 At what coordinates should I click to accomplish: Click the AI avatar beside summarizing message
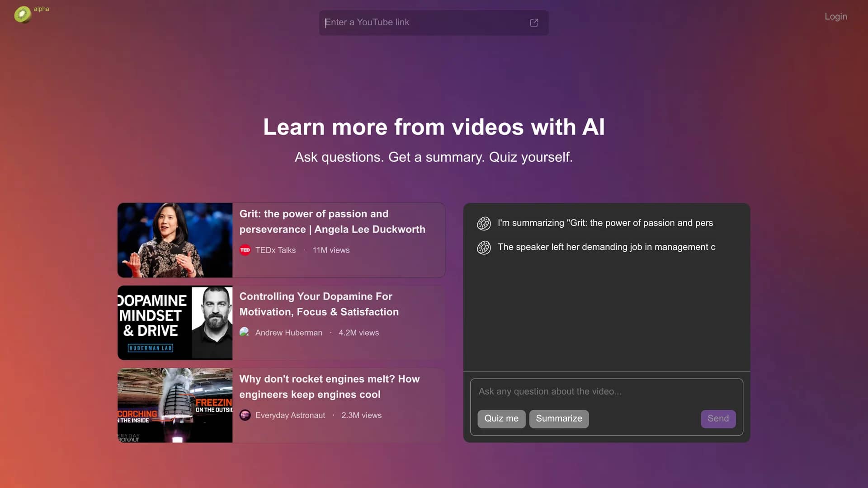click(x=484, y=223)
